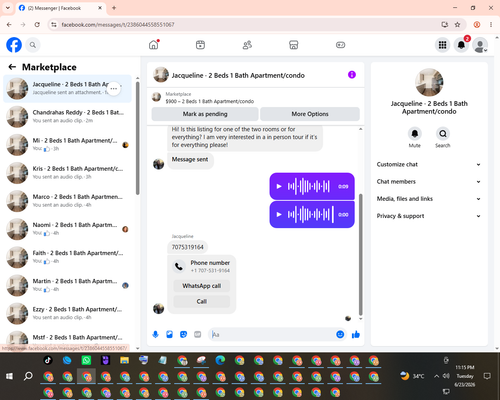The height and width of the screenshot is (400, 500).
Task: Open the Facebook search magnifier
Action: click(x=33, y=45)
